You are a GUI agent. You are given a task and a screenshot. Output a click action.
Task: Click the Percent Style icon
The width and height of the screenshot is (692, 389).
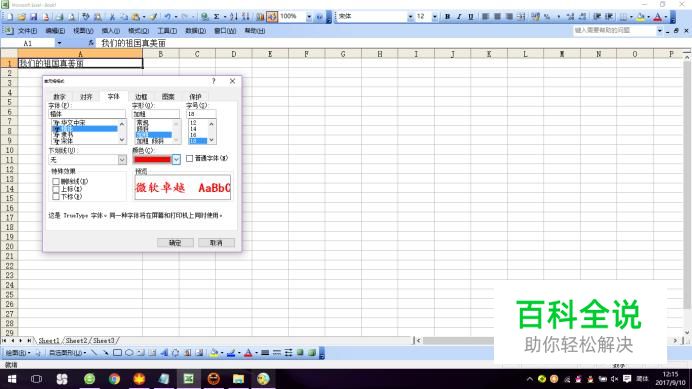[x=547, y=17]
